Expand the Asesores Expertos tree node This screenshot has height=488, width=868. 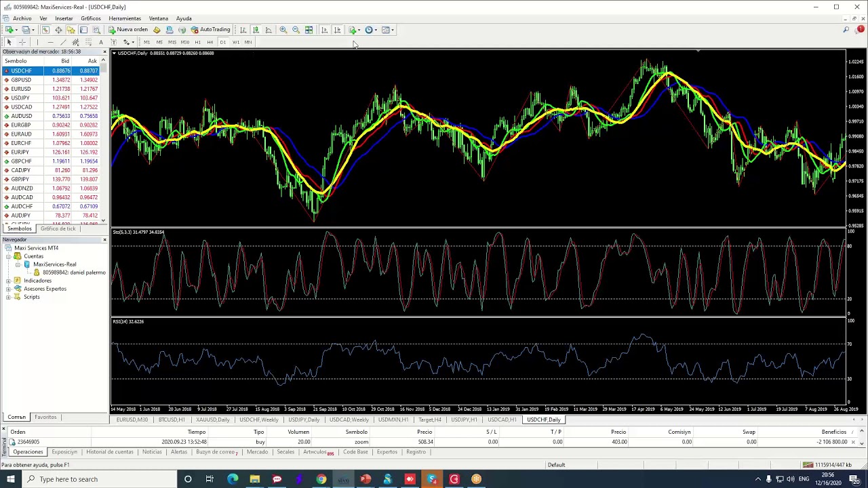click(x=8, y=289)
